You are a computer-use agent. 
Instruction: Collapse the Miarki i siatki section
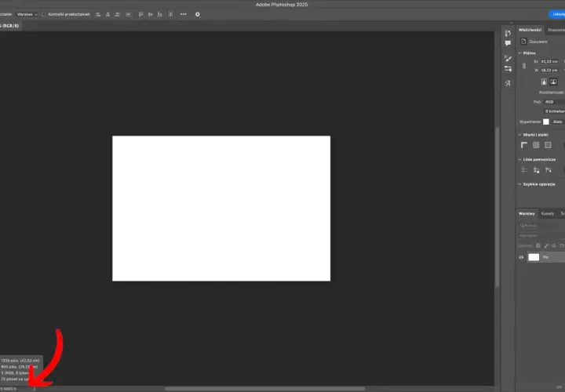click(x=519, y=135)
